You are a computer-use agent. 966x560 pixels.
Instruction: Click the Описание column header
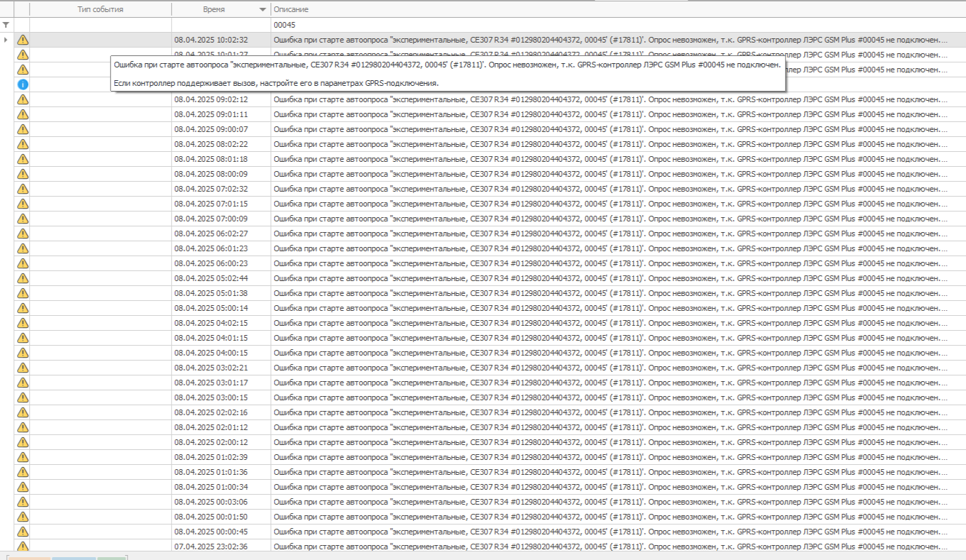point(618,9)
